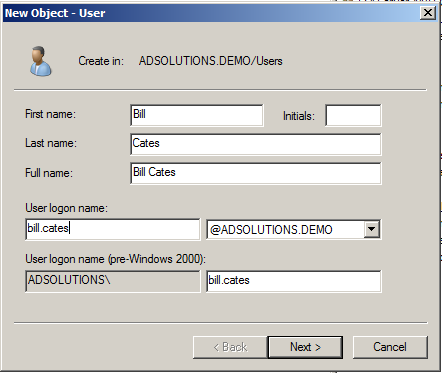Click the User logon name text box
442x373 pixels.
[x=113, y=229]
